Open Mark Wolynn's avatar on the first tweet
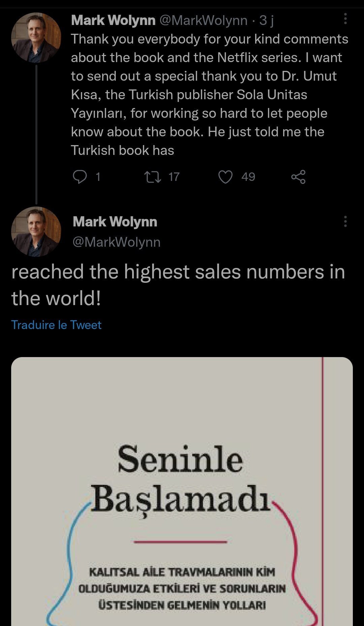The height and width of the screenshot is (626, 364). [x=36, y=38]
